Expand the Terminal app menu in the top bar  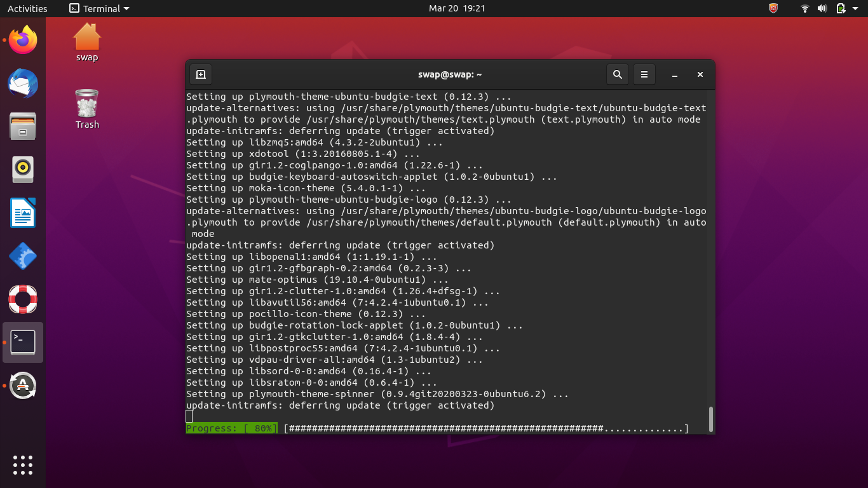(99, 8)
